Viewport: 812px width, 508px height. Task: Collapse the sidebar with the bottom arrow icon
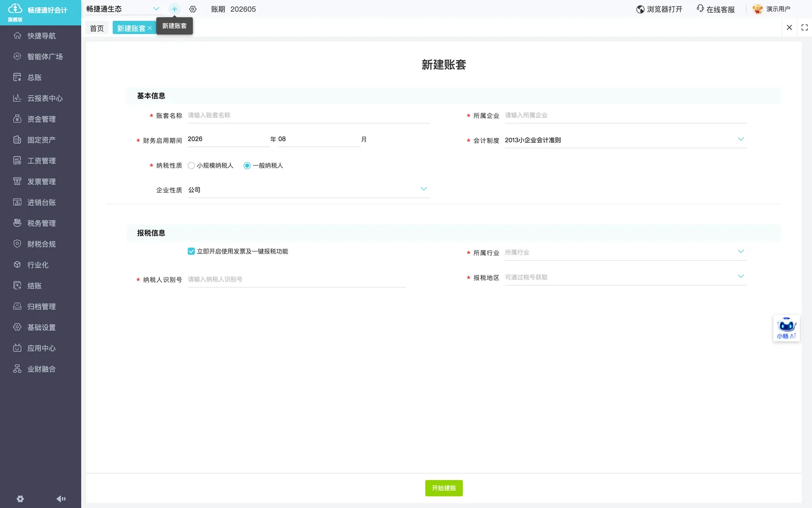[x=61, y=499]
